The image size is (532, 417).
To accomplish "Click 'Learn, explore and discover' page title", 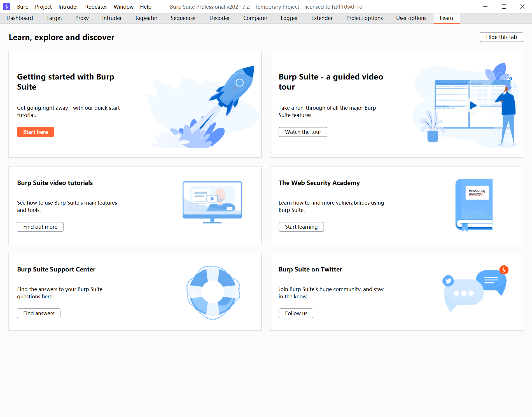I will point(62,37).
